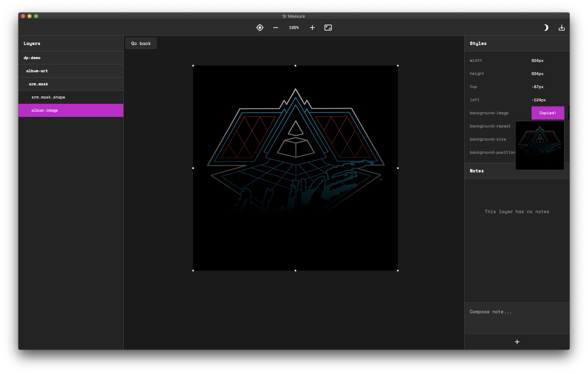Click the center target icon in toolbar

click(260, 28)
